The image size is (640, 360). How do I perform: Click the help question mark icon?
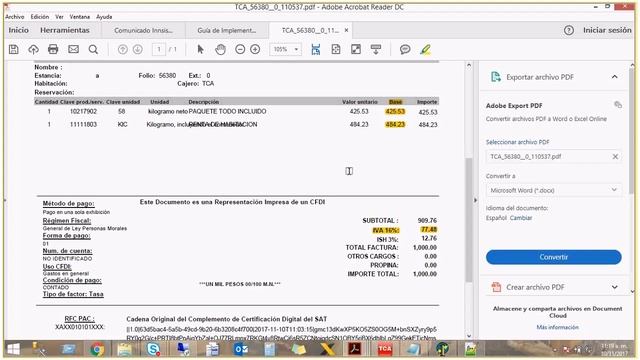click(x=569, y=30)
